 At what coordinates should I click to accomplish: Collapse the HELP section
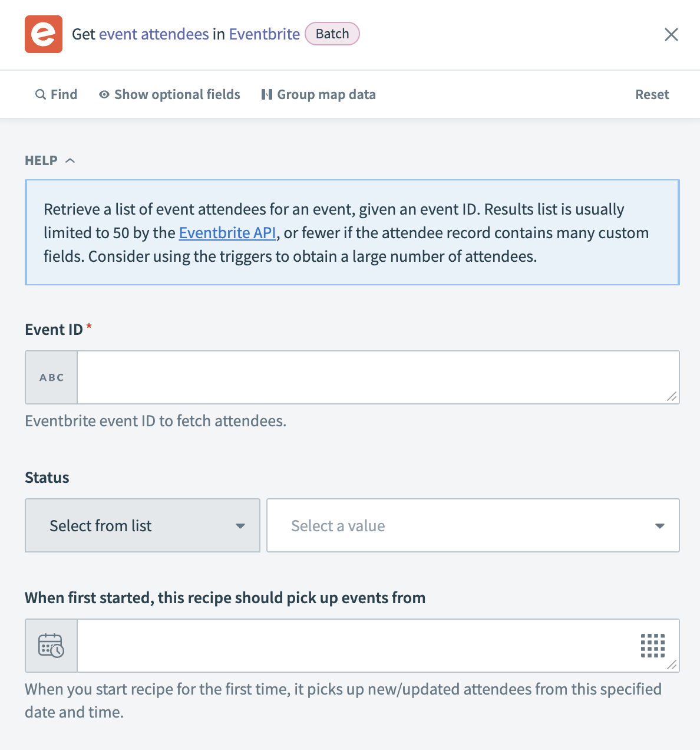pos(71,160)
